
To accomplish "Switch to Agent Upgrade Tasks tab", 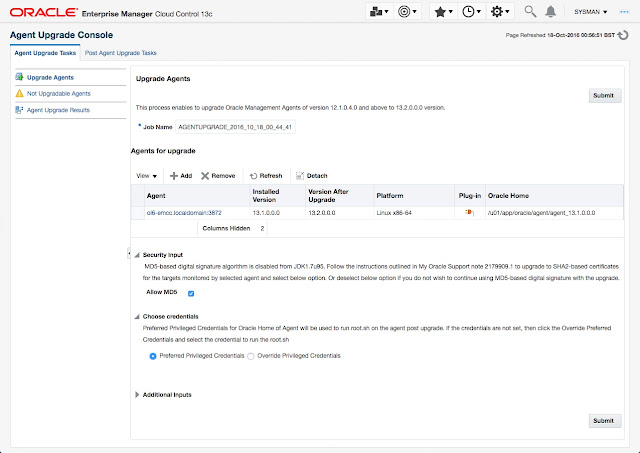I will (45, 53).
